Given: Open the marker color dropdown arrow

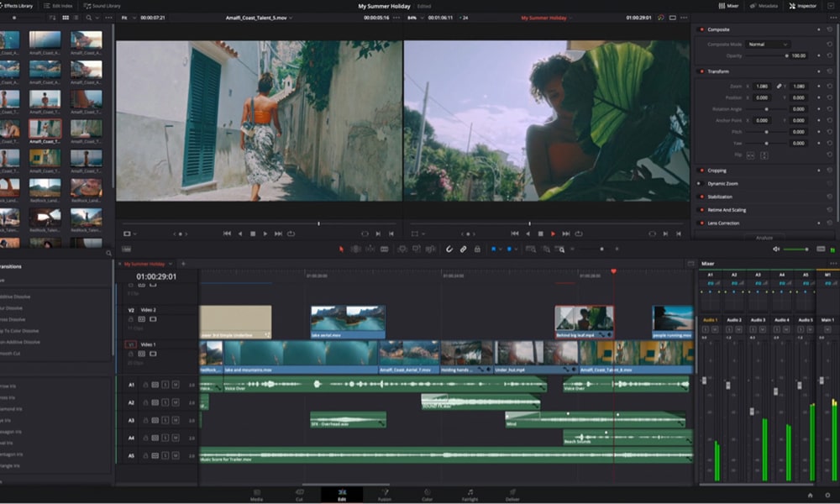Looking at the screenshot, I should tap(516, 249).
